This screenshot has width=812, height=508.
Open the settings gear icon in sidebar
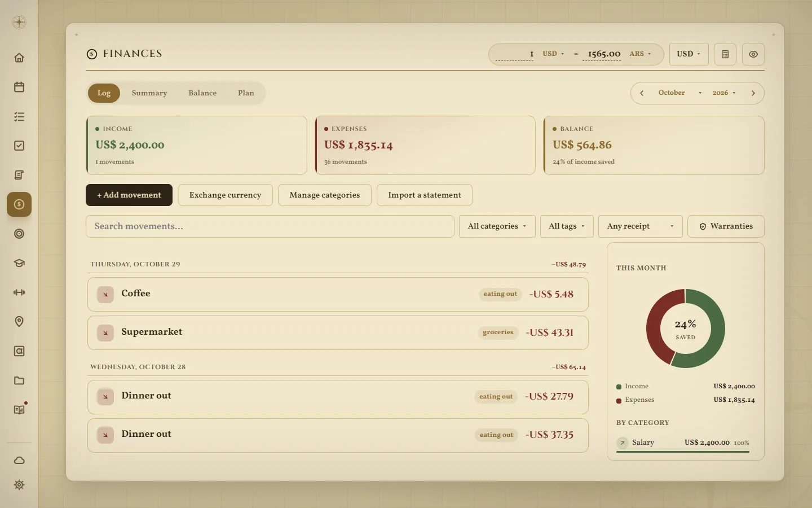(19, 485)
